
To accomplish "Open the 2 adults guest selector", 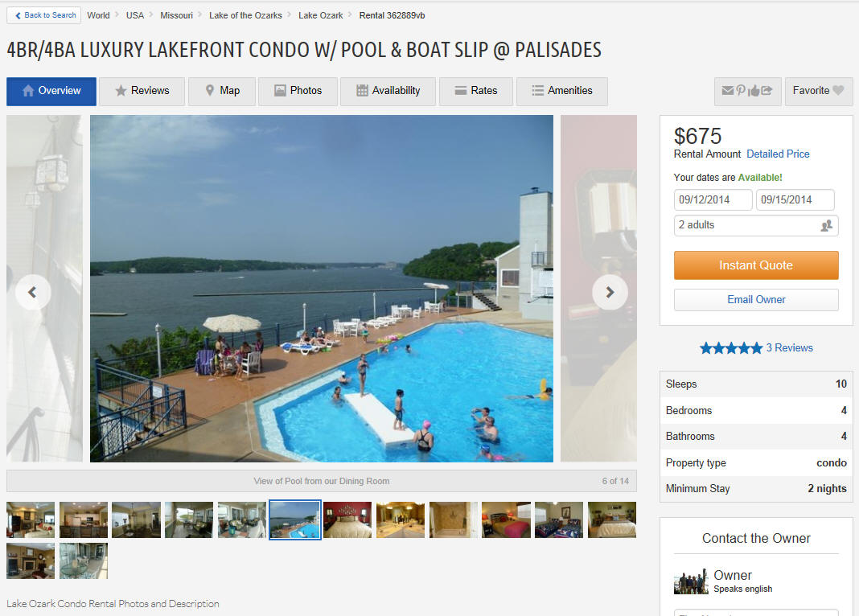I will tap(756, 225).
